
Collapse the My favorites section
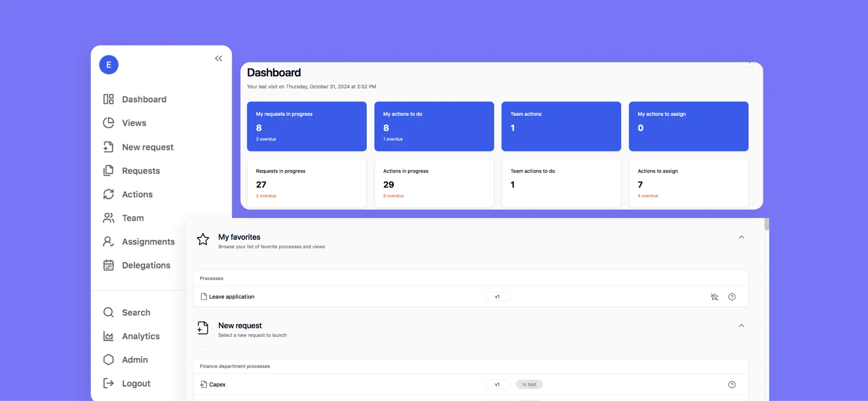[741, 237]
